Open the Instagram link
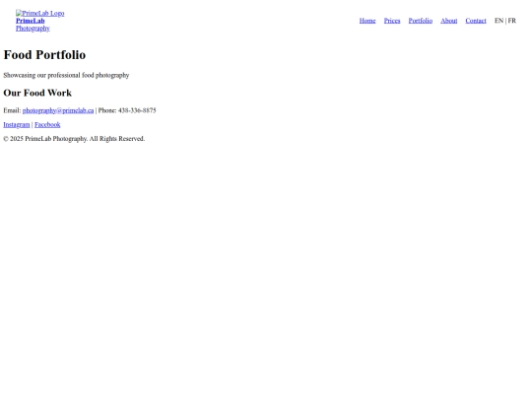Screen dimensions: 532x399 (x=17, y=124)
